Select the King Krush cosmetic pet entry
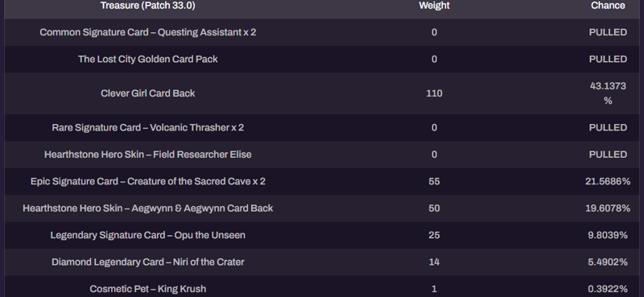The image size is (644, 297). [148, 289]
